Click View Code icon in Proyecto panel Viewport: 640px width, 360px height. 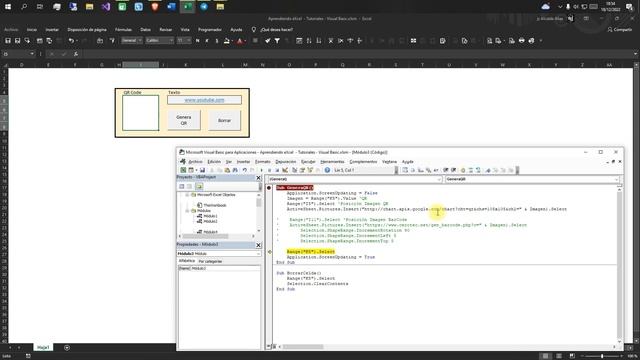(x=182, y=187)
